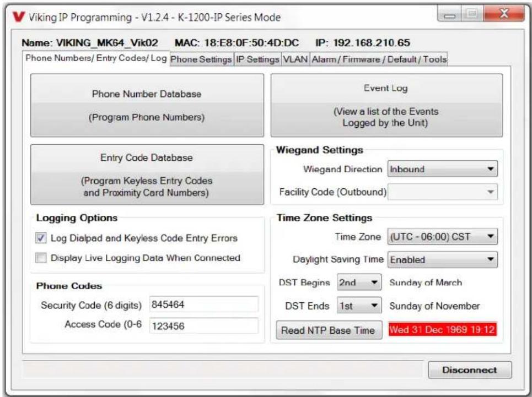Open Alarm / Firmware / Default / Tools tab
532x397 pixels.
tap(379, 59)
